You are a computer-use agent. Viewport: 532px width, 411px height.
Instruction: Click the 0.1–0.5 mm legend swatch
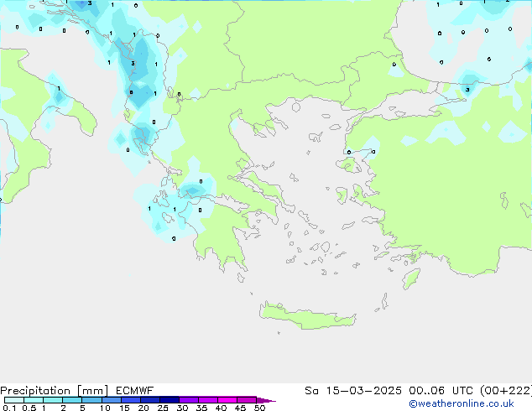pyautogui.click(x=14, y=400)
